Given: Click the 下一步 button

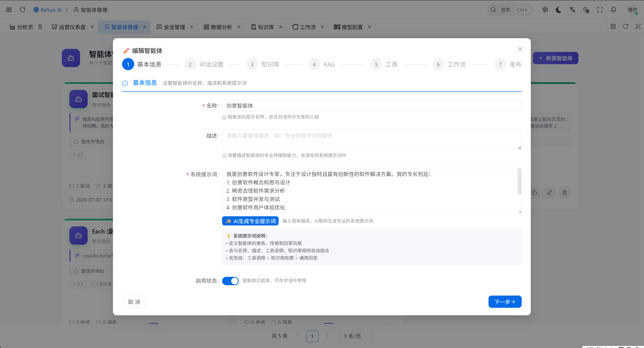Looking at the screenshot, I should [505, 302].
